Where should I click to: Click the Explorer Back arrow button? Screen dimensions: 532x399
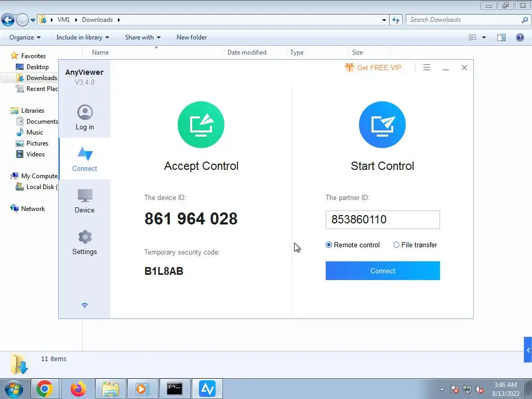point(8,20)
